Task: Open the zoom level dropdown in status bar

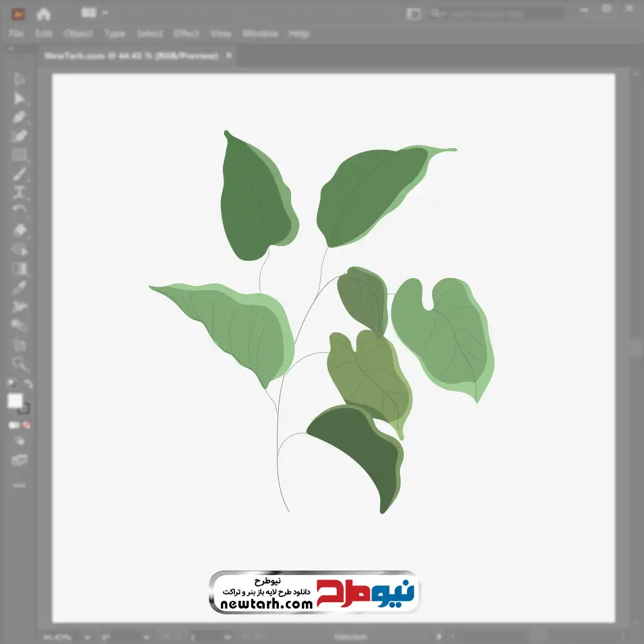Action: (87, 638)
